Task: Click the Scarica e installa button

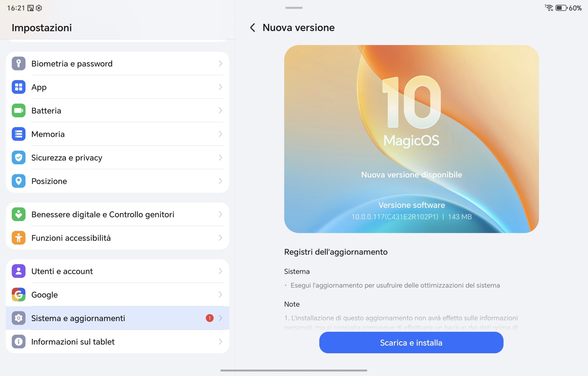Action: click(411, 342)
